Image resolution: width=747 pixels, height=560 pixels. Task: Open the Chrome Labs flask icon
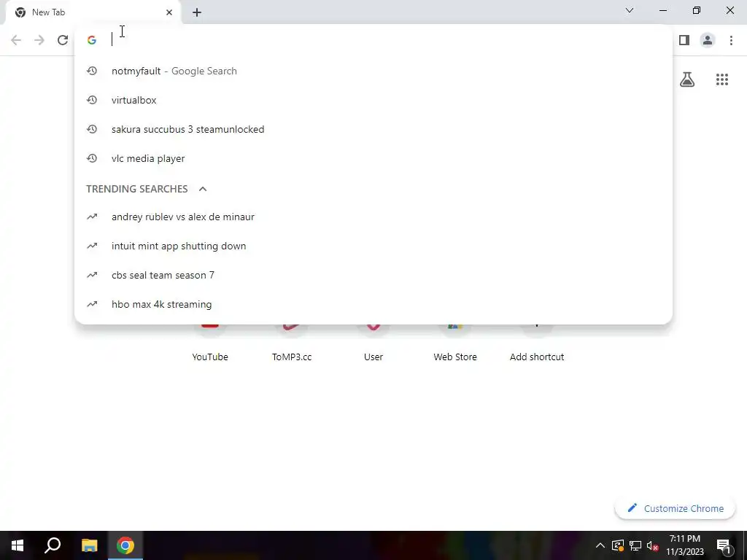687,79
